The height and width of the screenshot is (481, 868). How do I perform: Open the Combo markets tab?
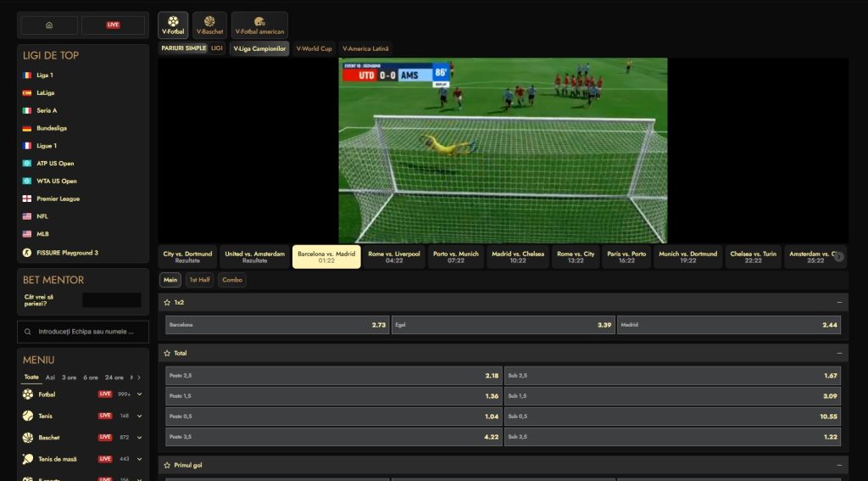click(x=232, y=281)
